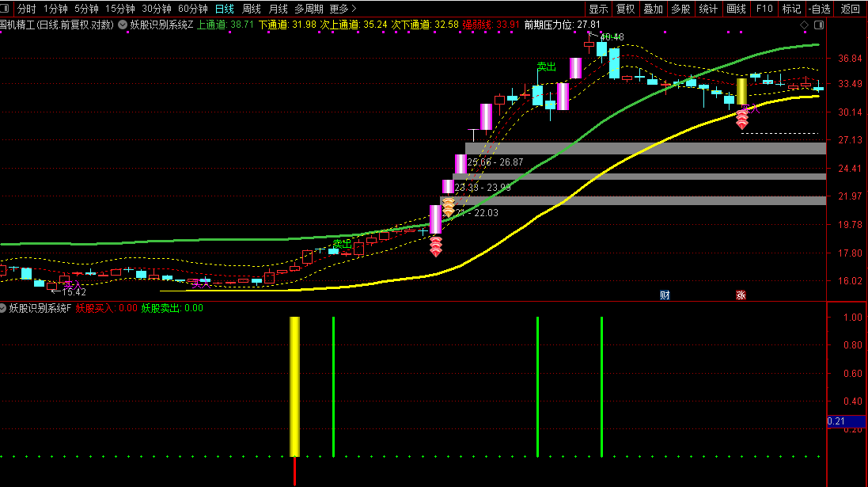This screenshot has height=487, width=868.
Task: Click the 显示 display button
Action: click(598, 9)
